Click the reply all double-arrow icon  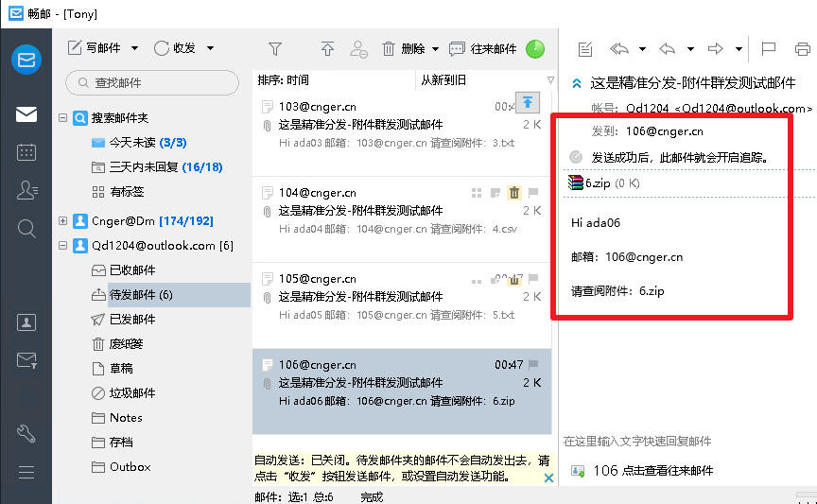click(619, 49)
